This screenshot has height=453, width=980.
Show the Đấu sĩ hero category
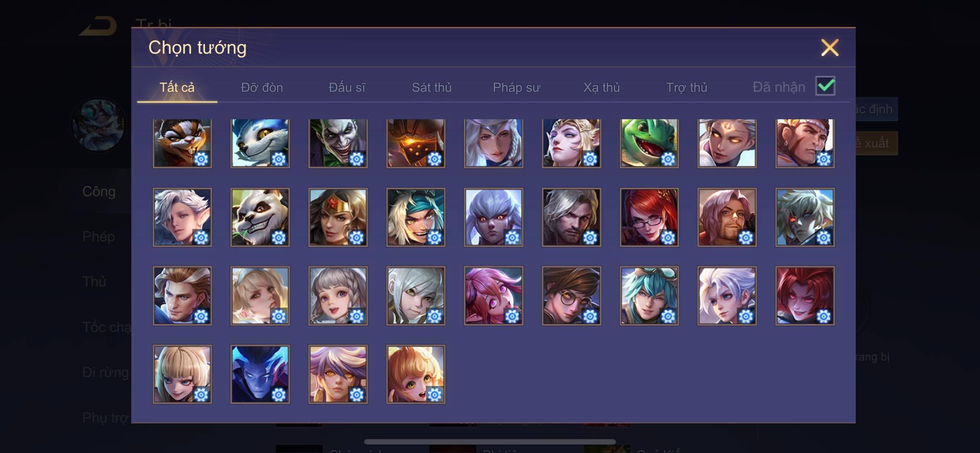(347, 88)
